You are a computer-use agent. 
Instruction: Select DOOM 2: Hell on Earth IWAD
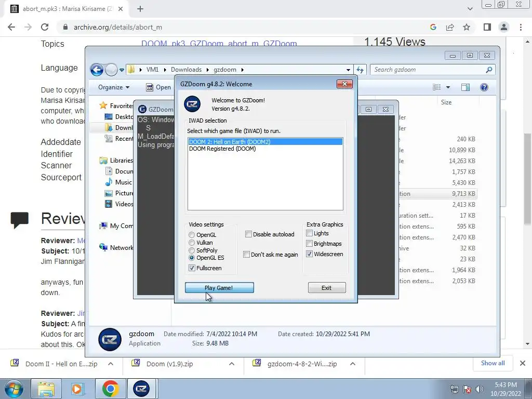coord(265,142)
